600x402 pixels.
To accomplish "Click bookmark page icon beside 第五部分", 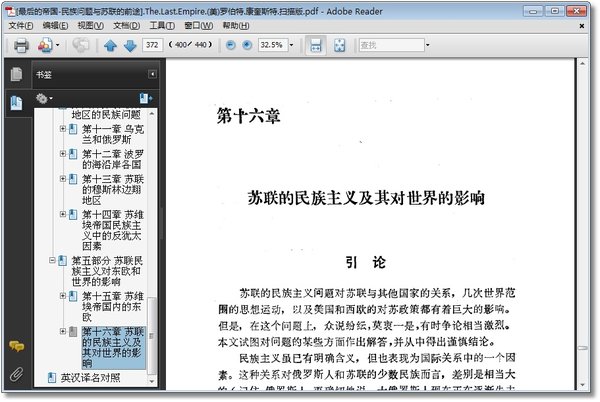I will 62,261.
